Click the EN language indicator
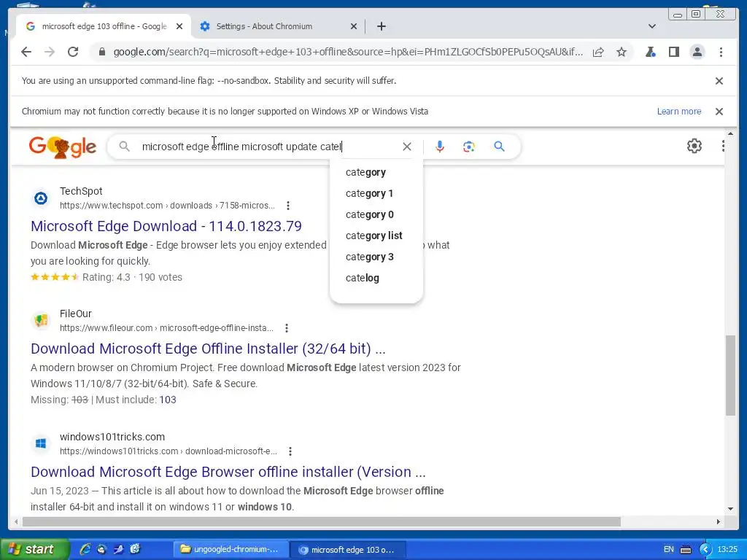 pyautogui.click(x=668, y=550)
